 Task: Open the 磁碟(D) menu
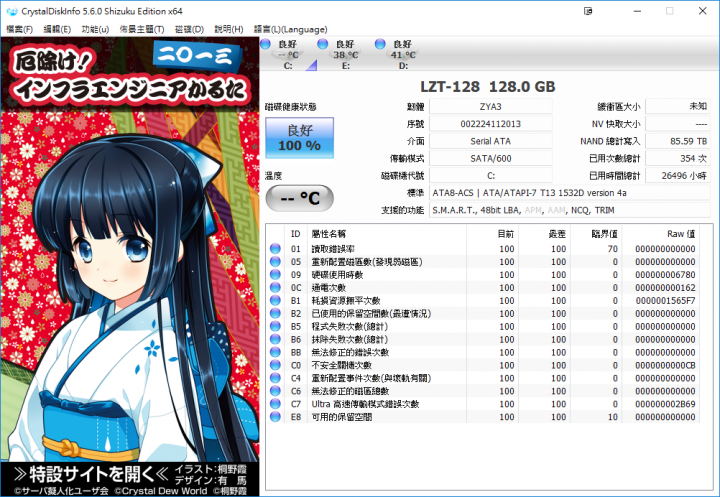[189, 29]
